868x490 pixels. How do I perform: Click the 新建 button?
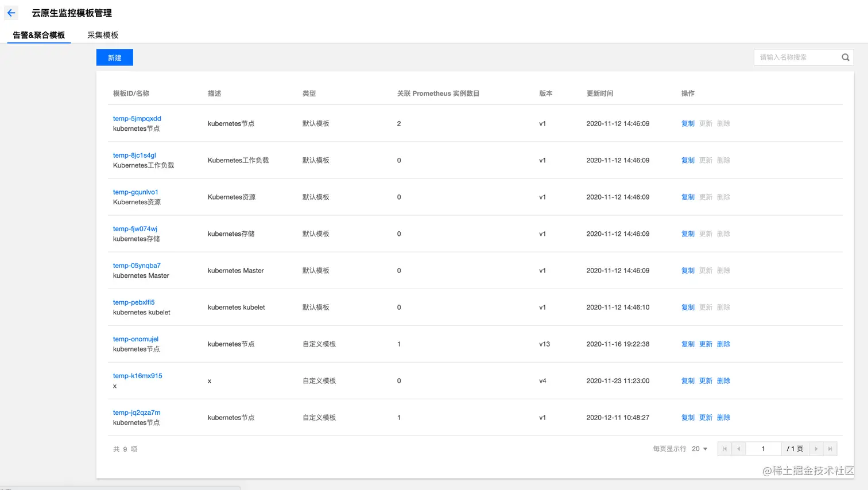tap(115, 57)
